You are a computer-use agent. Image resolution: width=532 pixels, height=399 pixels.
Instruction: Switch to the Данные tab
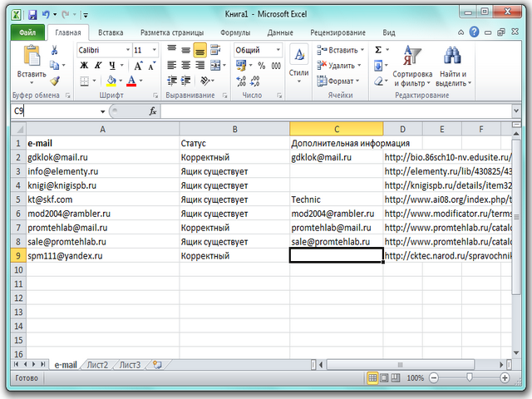(x=280, y=33)
